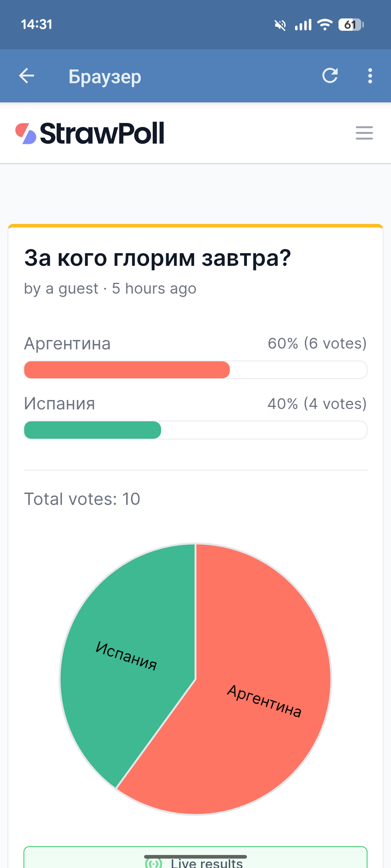Tap the back arrow in browser header
This screenshot has width=391, height=868.
tap(26, 76)
